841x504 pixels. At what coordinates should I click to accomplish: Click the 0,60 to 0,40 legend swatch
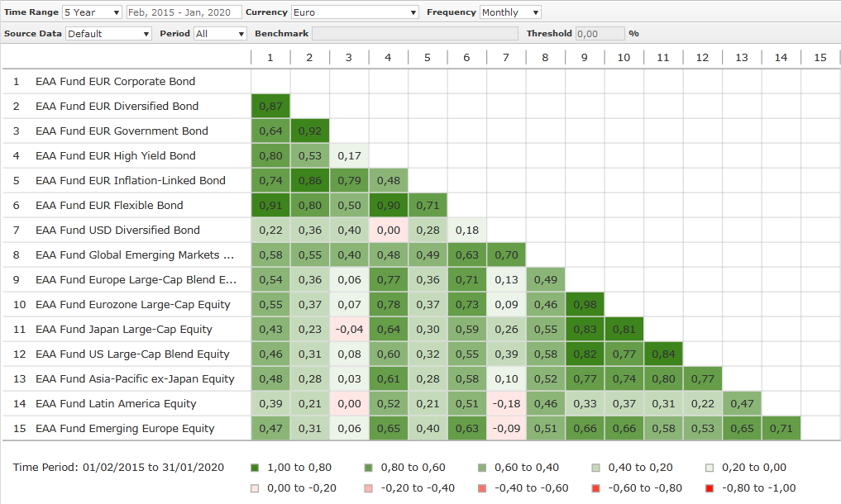pos(482,468)
